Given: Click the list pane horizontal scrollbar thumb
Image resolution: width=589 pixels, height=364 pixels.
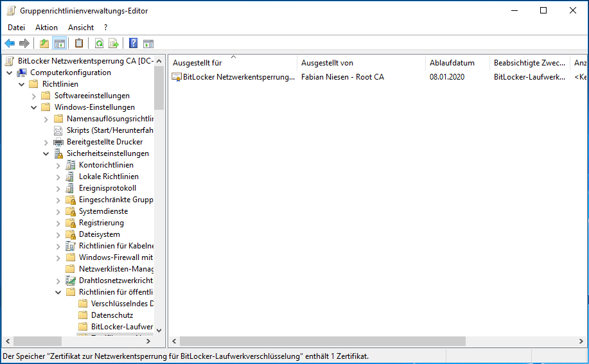Looking at the screenshot, I should tap(322, 341).
